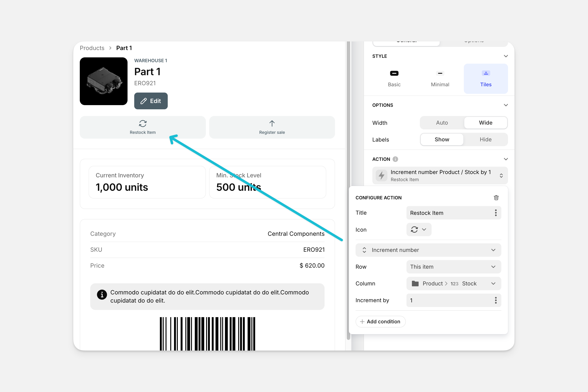Open the Increment by three-dot menu
Image resolution: width=588 pixels, height=392 pixels.
(x=496, y=300)
